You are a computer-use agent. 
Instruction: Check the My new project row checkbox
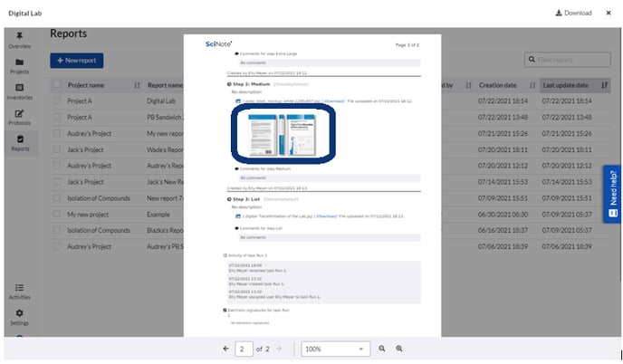[57, 215]
